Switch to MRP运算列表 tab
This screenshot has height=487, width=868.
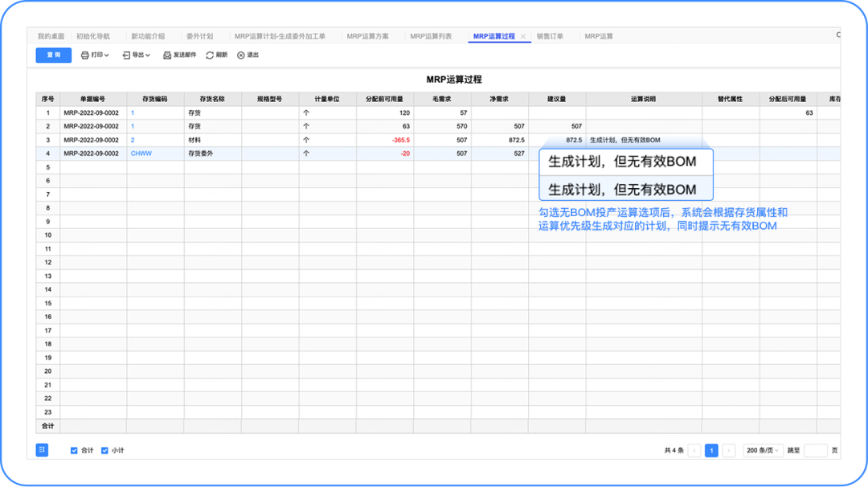coord(431,36)
